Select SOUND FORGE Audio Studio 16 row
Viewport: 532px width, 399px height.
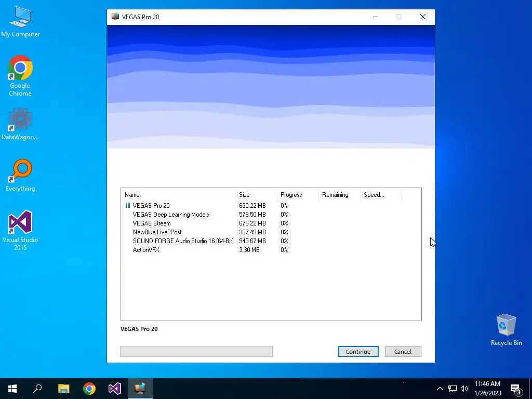tap(271, 241)
